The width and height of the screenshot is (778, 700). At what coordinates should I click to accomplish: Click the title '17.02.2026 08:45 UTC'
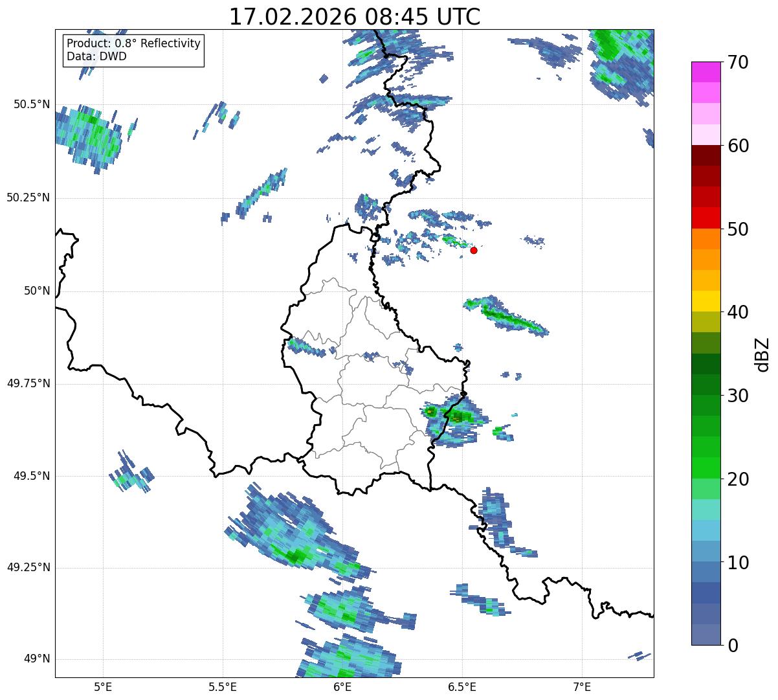coord(355,16)
